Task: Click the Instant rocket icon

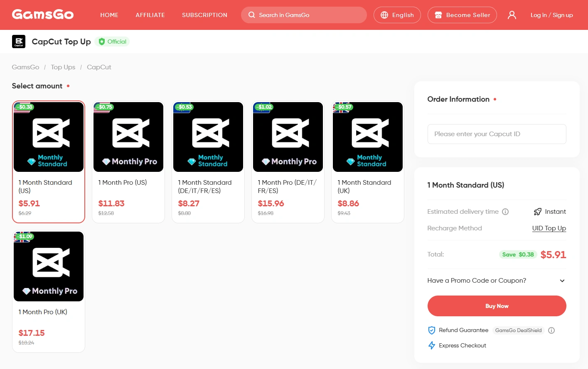Action: point(538,212)
